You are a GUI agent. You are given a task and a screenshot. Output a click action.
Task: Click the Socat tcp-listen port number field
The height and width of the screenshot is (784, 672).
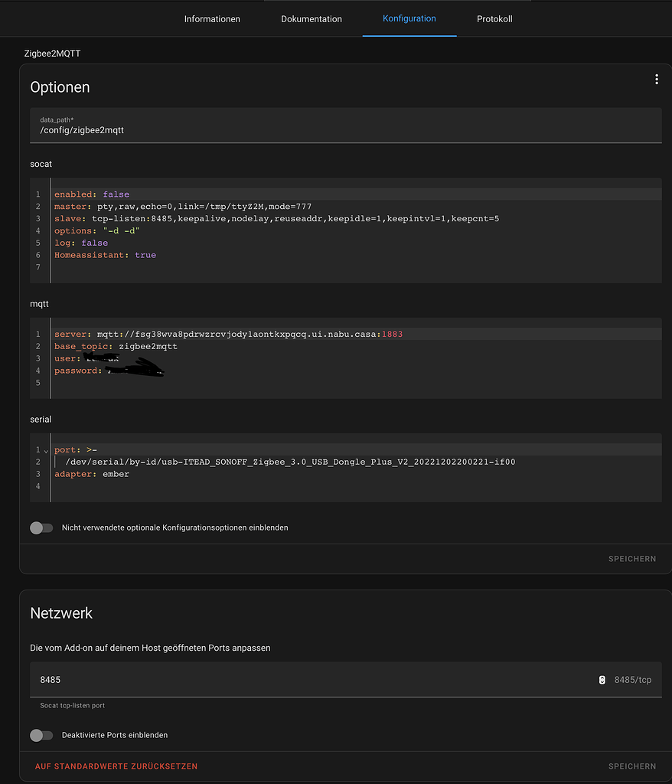pos(306,680)
